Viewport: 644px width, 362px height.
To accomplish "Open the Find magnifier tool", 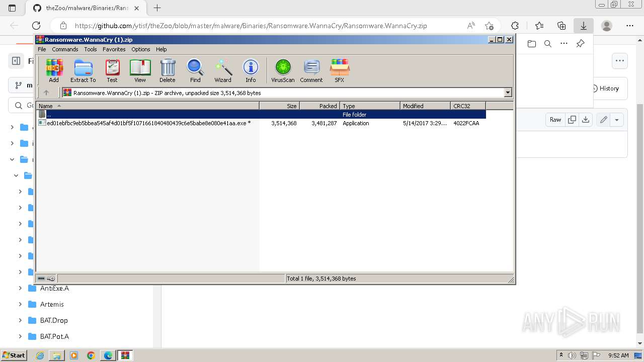I will (195, 70).
